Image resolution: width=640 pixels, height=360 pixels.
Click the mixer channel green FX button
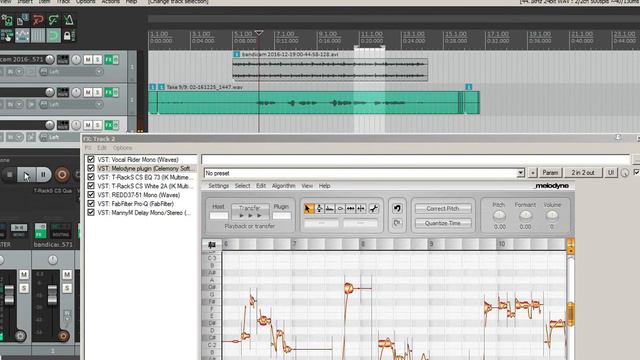pyautogui.click(x=40, y=231)
